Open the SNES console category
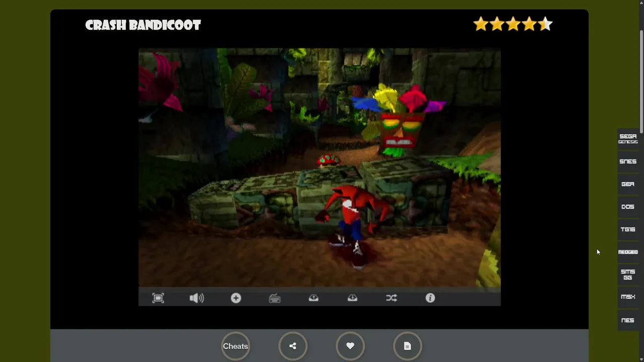Screen dimensions: 644x362 [628, 161]
